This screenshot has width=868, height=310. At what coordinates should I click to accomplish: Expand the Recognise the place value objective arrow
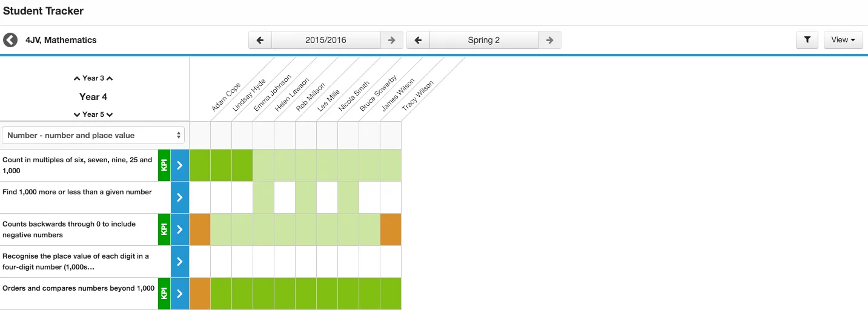click(x=179, y=262)
